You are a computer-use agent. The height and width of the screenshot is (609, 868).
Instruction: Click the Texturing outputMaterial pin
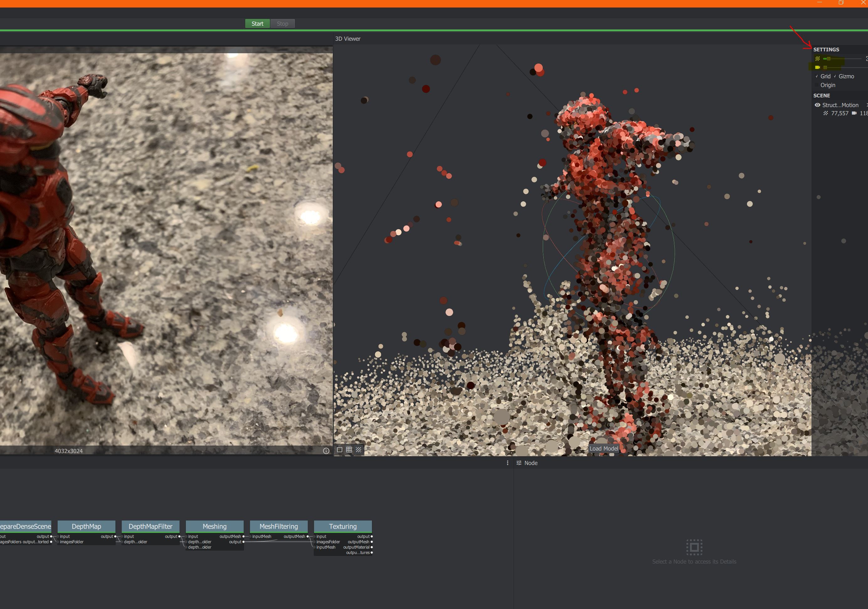point(372,547)
